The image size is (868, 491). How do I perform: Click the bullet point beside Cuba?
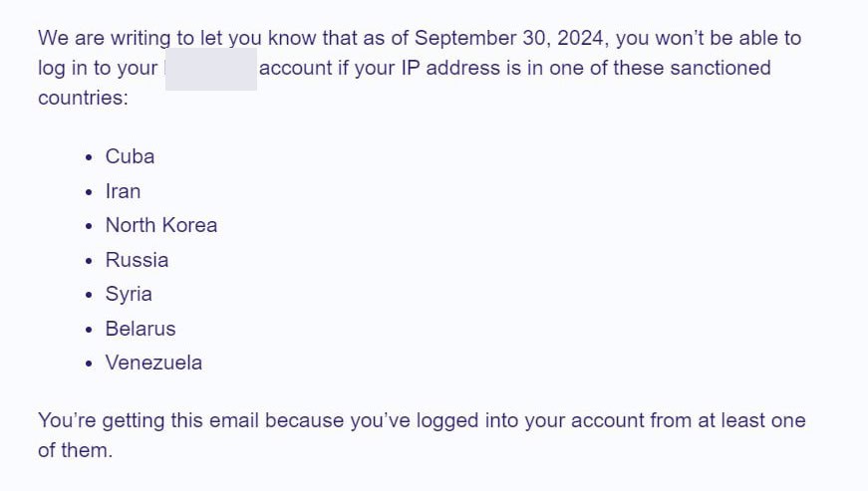point(89,157)
